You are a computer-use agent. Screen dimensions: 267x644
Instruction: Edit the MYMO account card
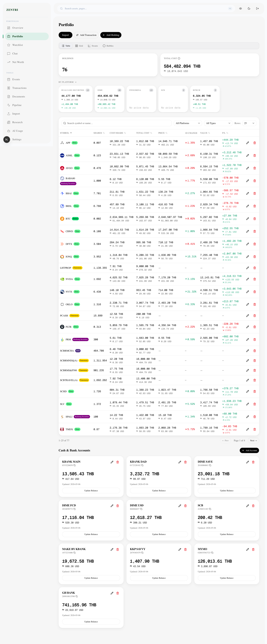[x=248, y=549]
